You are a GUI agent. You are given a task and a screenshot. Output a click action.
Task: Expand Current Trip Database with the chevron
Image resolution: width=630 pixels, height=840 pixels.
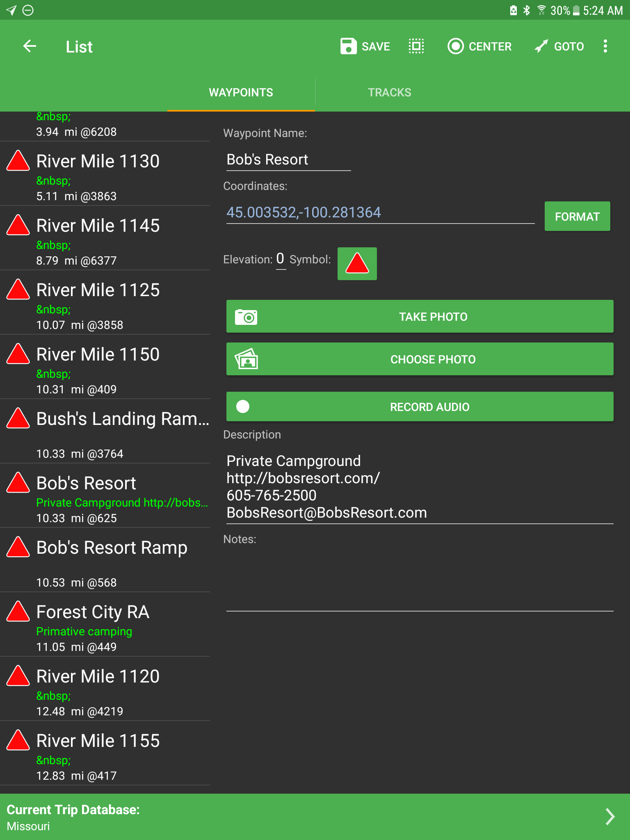coord(610,816)
